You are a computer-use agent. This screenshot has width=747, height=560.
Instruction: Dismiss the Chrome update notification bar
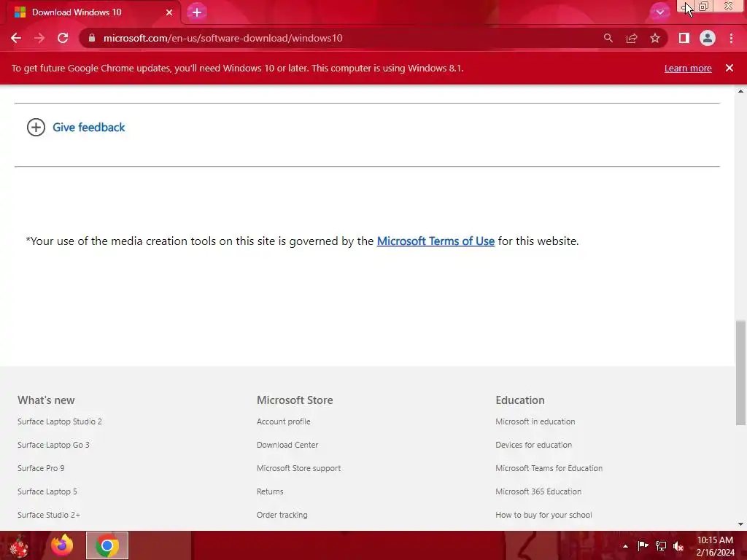pos(729,68)
